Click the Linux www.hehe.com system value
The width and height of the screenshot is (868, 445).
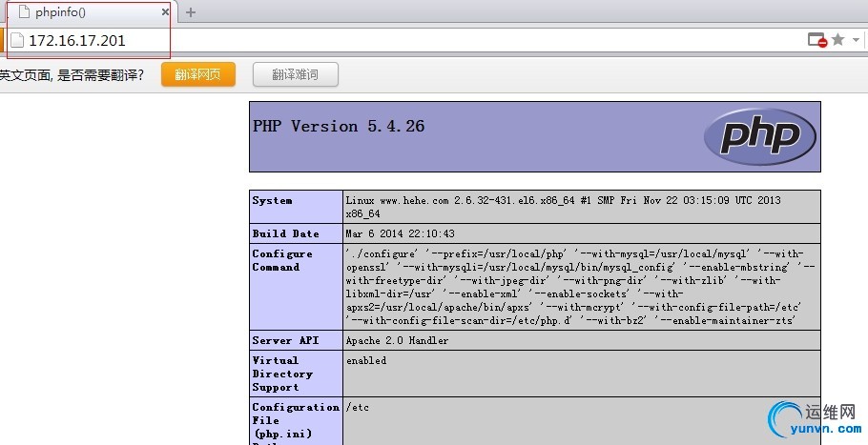coord(564,207)
